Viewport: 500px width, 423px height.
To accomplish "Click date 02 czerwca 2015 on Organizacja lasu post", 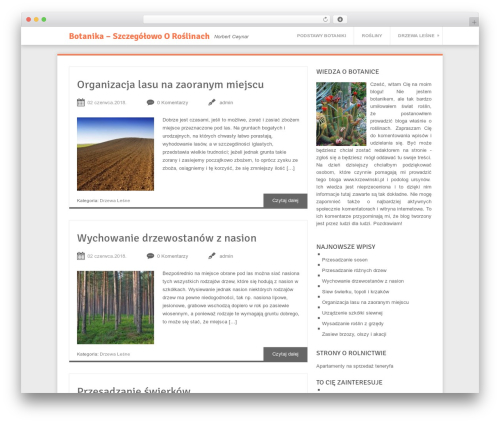I will (x=107, y=103).
